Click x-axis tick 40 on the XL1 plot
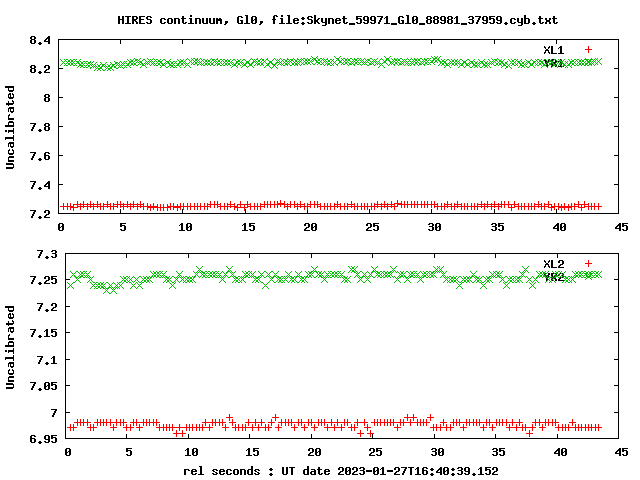Viewport: 640px width, 480px height. 559,227
